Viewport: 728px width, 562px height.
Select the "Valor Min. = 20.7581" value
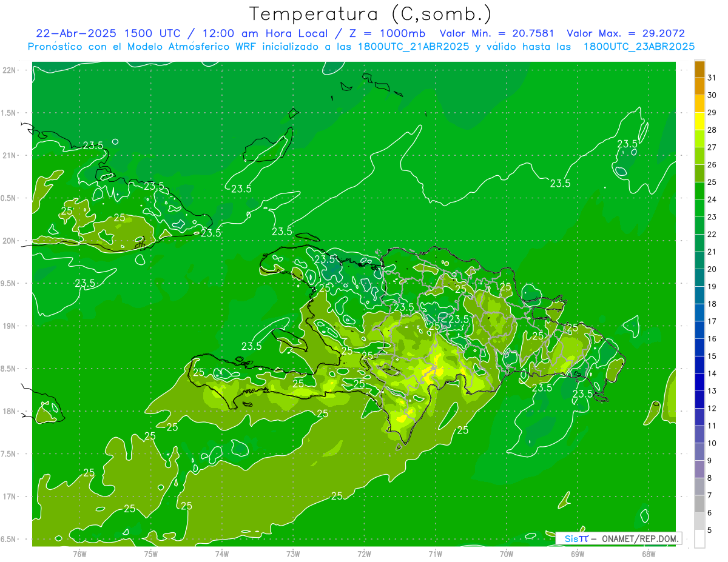pyautogui.click(x=497, y=33)
